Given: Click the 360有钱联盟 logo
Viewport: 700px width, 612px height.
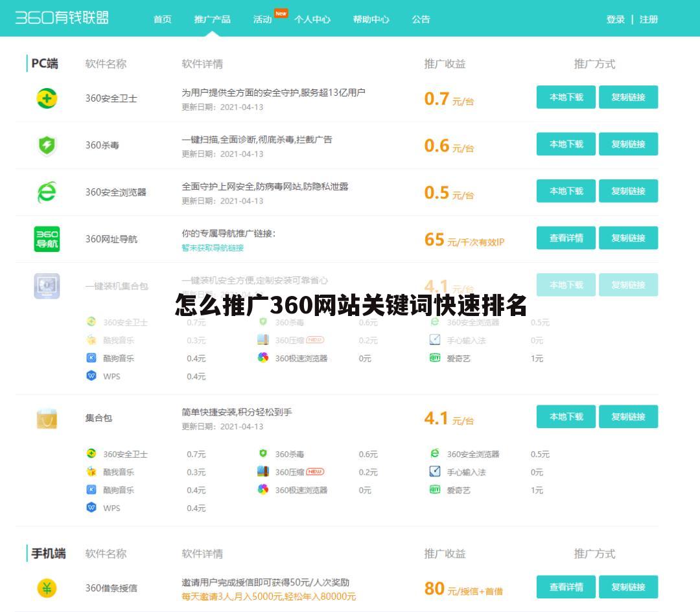Looking at the screenshot, I should [62, 18].
